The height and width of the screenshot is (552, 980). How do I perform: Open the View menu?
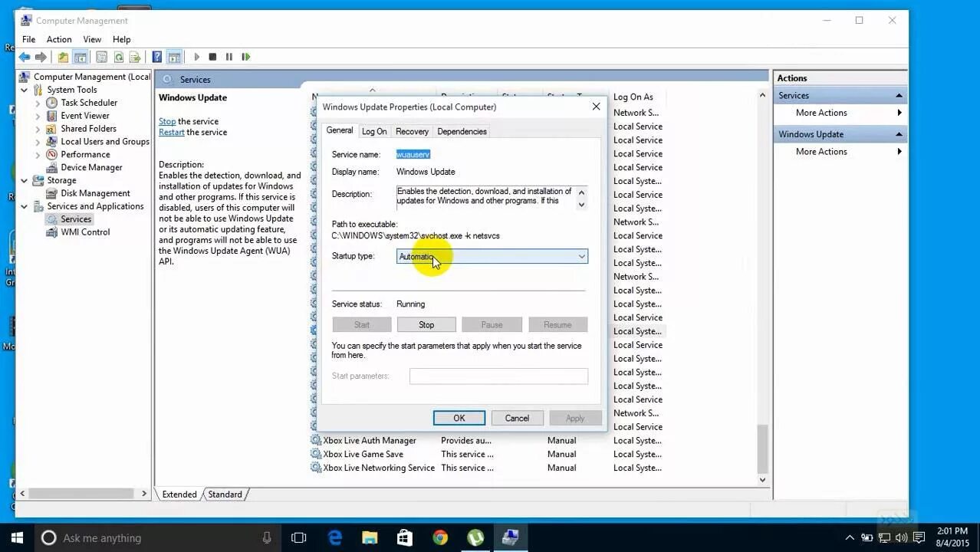coord(92,39)
